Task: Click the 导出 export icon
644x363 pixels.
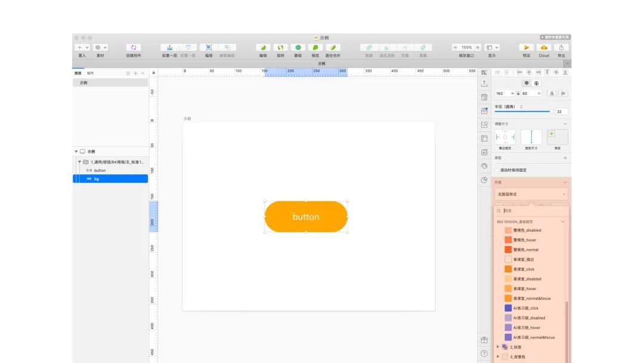Action: pos(561,48)
